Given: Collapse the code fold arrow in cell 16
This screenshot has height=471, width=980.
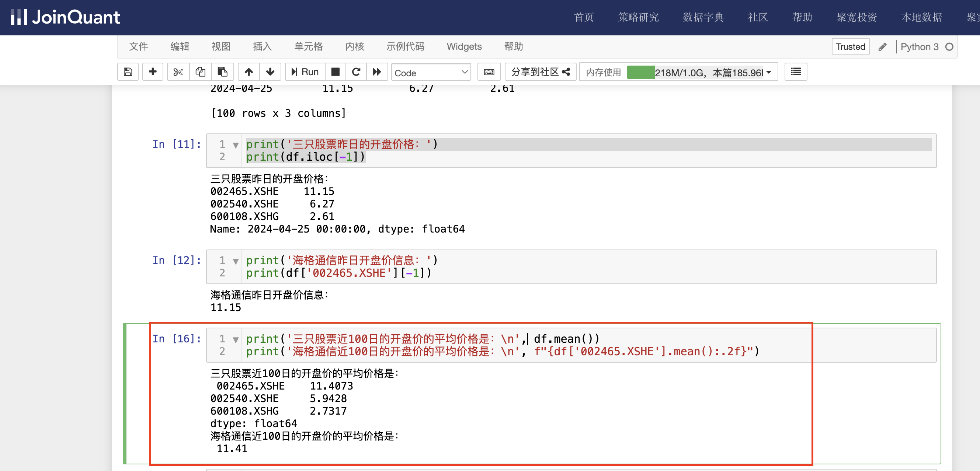Looking at the screenshot, I should coord(236,339).
